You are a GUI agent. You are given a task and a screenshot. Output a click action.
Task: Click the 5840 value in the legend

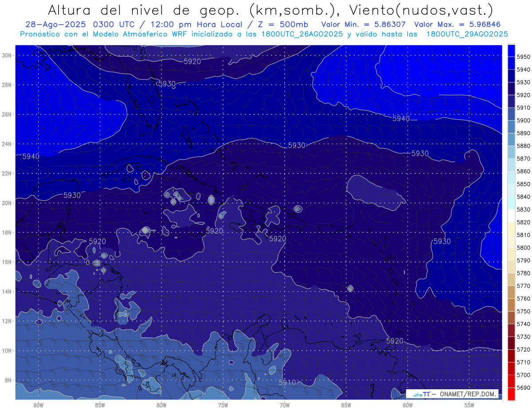tap(524, 196)
